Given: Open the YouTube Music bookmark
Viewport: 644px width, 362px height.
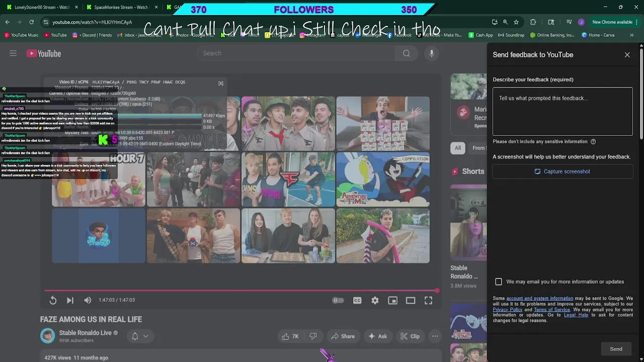Looking at the screenshot, I should (x=22, y=35).
